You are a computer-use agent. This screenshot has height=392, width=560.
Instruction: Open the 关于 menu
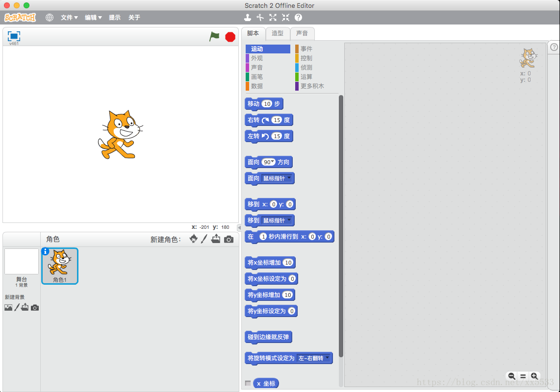[134, 18]
